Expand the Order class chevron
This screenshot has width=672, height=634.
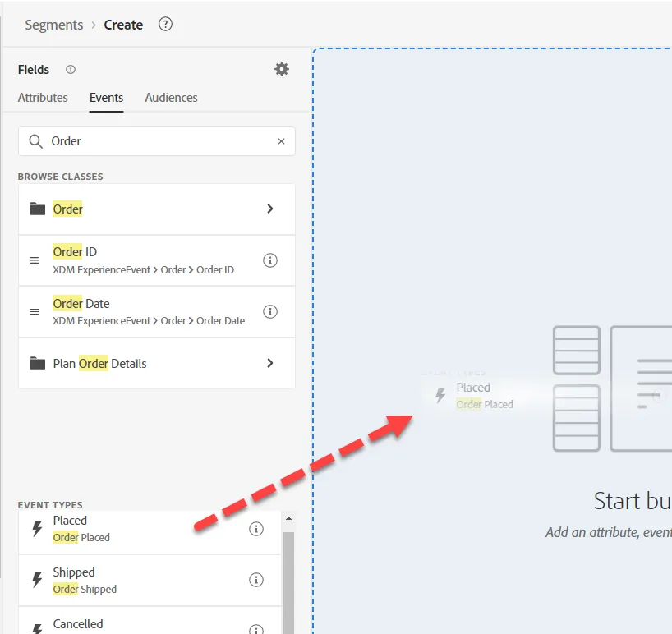pos(270,209)
